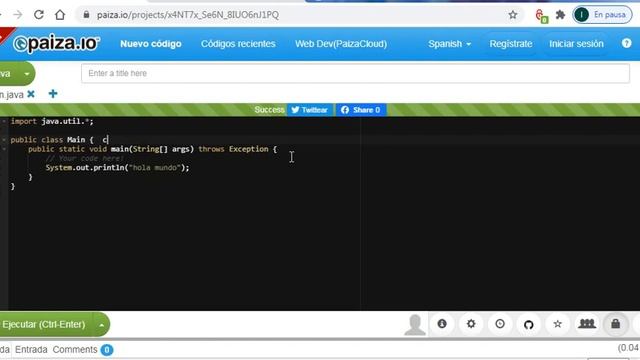Click the user avatar silhouette icon

coord(415,325)
